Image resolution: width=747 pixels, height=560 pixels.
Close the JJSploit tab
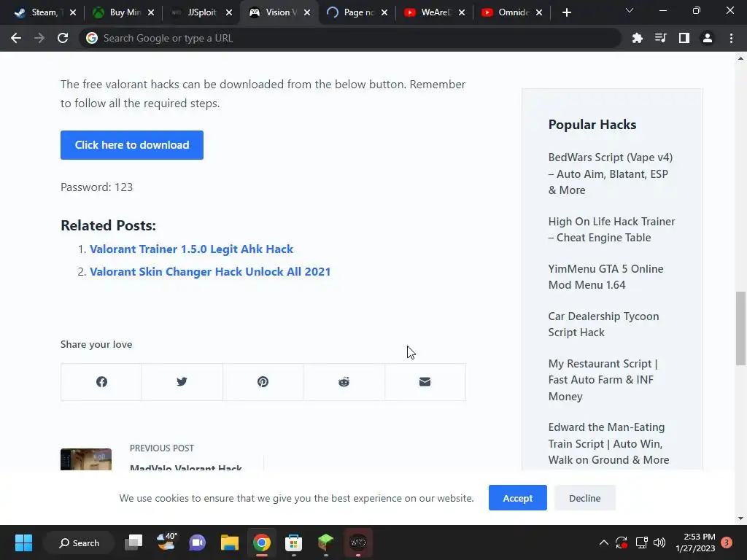tap(229, 12)
